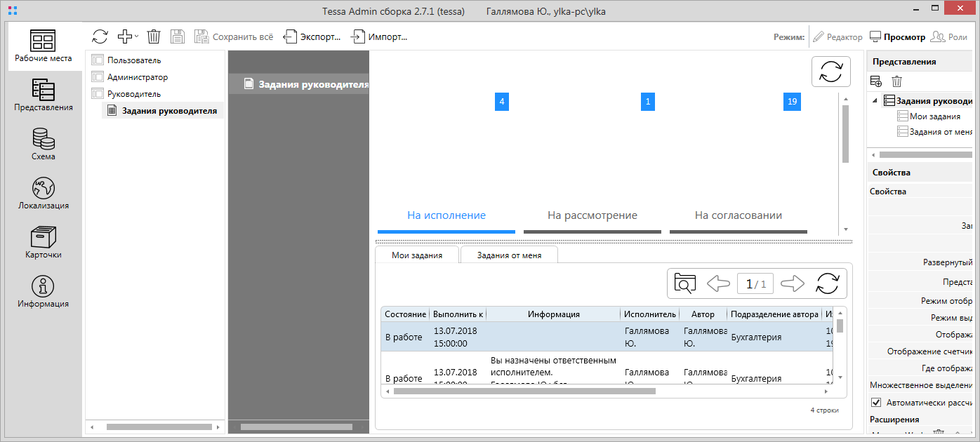Screen dimensions: 980x442
Task: Toggle Автоматически рассчитывать checkbox
Action: coord(876,403)
